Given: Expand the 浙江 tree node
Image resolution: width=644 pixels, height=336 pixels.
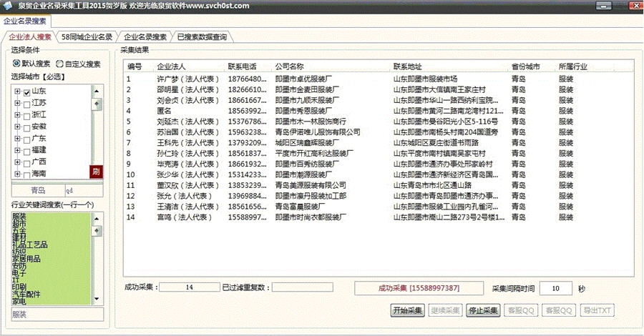Looking at the screenshot, I should click(x=17, y=115).
